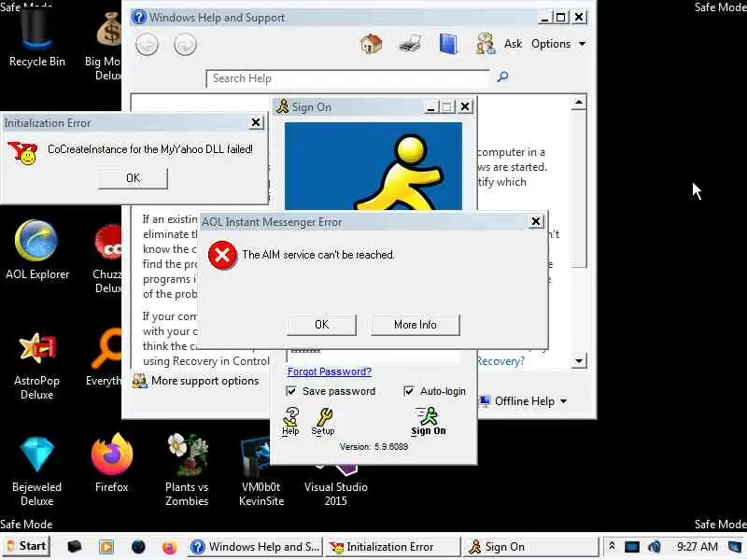Open Browse Help book icon
The width and height of the screenshot is (747, 560).
coord(448,44)
